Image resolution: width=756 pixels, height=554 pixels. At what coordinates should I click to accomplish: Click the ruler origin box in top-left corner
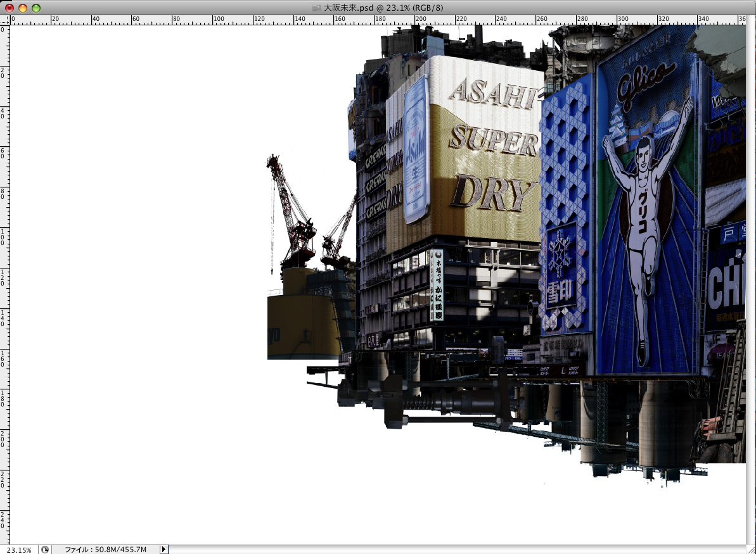[x=5, y=20]
